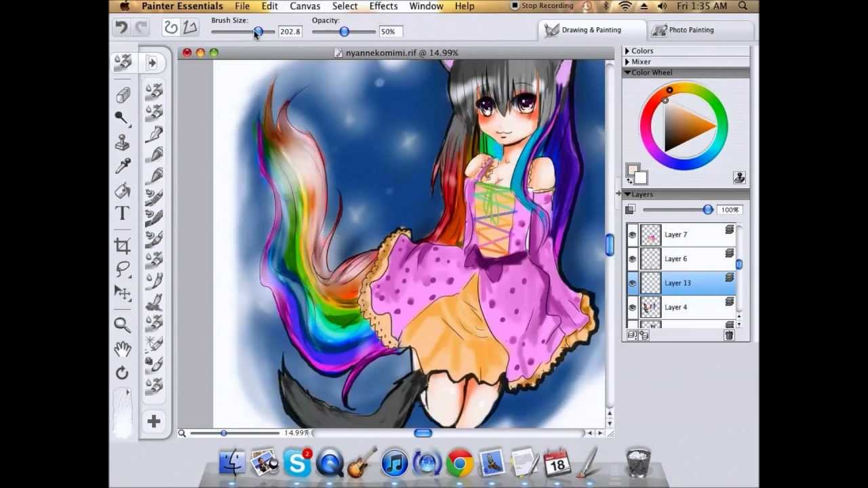This screenshot has width=868, height=488.
Task: Select the Grabber hand tool
Action: click(123, 349)
